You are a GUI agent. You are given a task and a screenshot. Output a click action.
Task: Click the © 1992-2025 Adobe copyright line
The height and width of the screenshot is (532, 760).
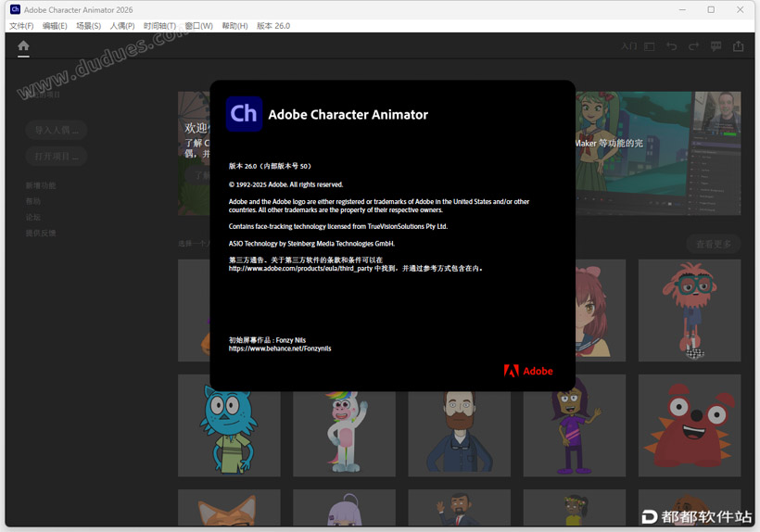(x=286, y=184)
